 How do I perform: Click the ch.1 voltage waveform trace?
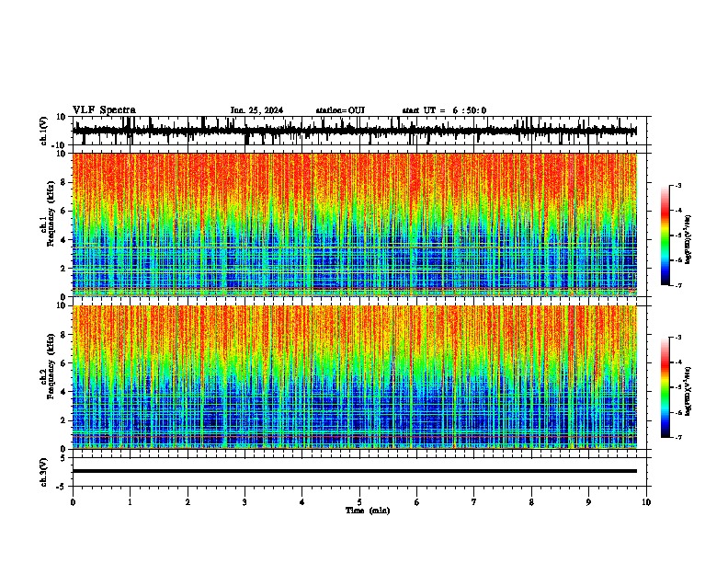click(x=355, y=131)
